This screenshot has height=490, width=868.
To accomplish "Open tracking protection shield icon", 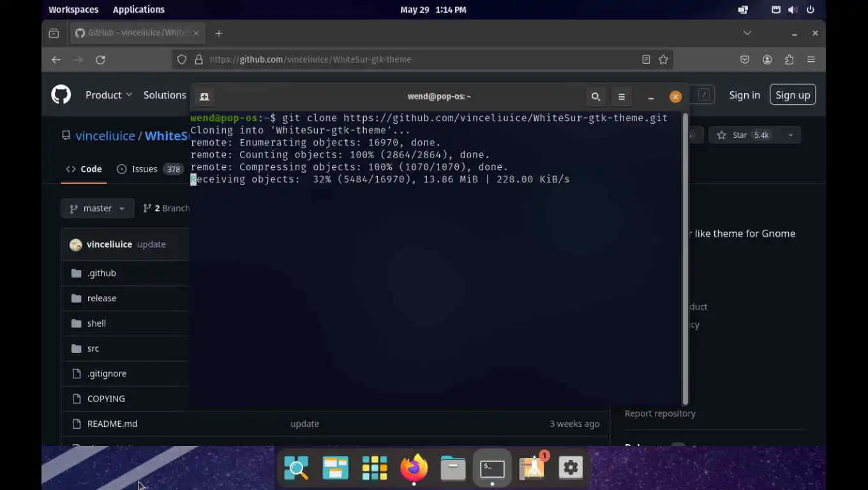I will point(182,59).
